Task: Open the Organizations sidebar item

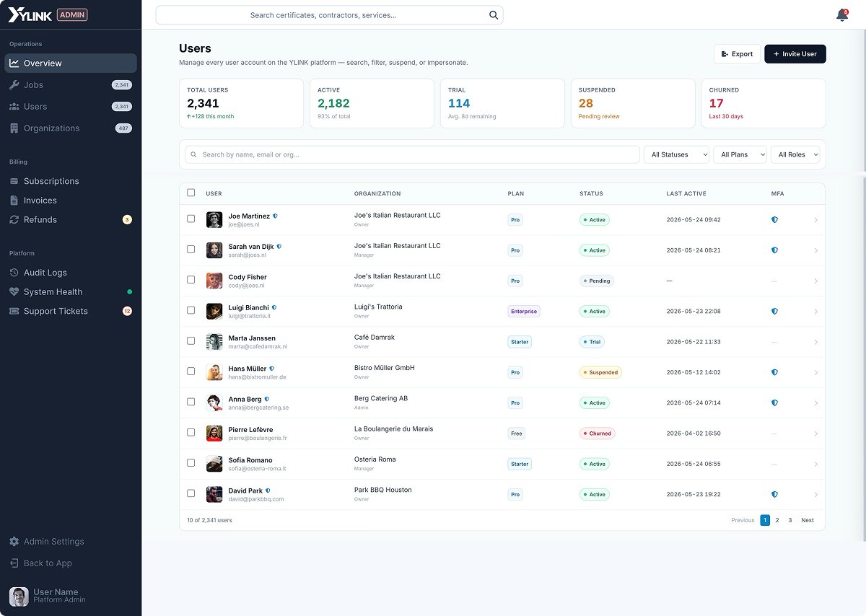Action: (x=71, y=128)
